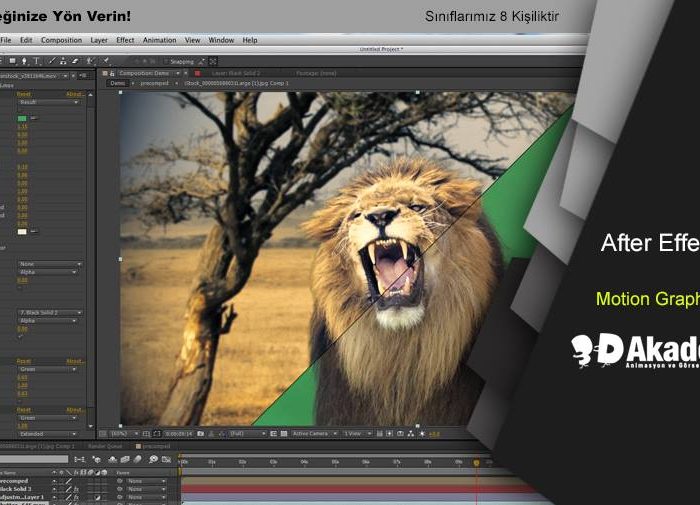The width and height of the screenshot is (700, 505).
Task: Click the Composition Mini-Flowchart icon in timeline
Action: [79, 459]
